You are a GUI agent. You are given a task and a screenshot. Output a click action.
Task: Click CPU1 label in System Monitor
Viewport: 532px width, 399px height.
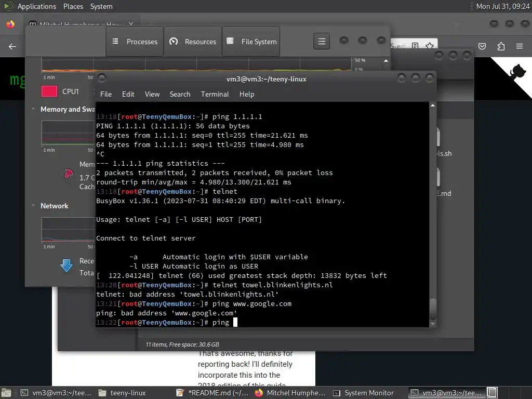click(x=71, y=91)
